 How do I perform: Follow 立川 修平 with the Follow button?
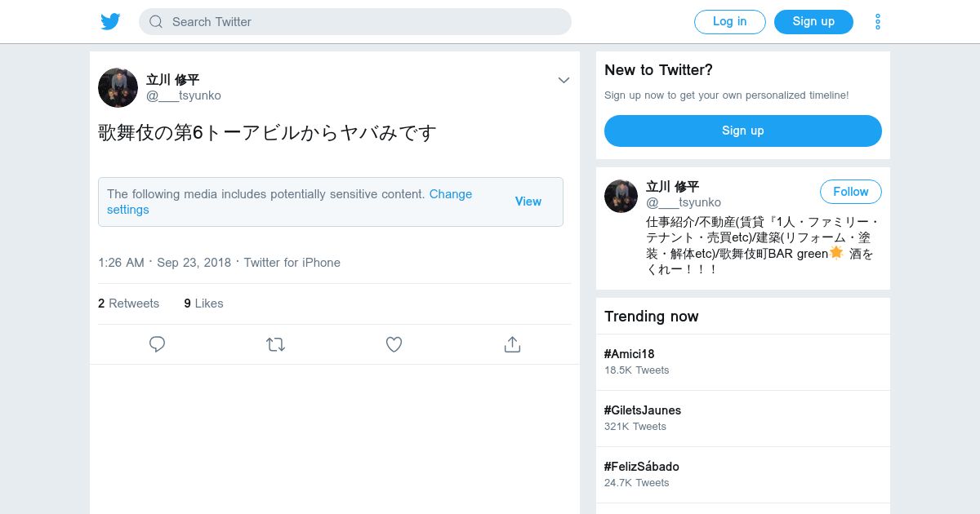[x=850, y=192]
